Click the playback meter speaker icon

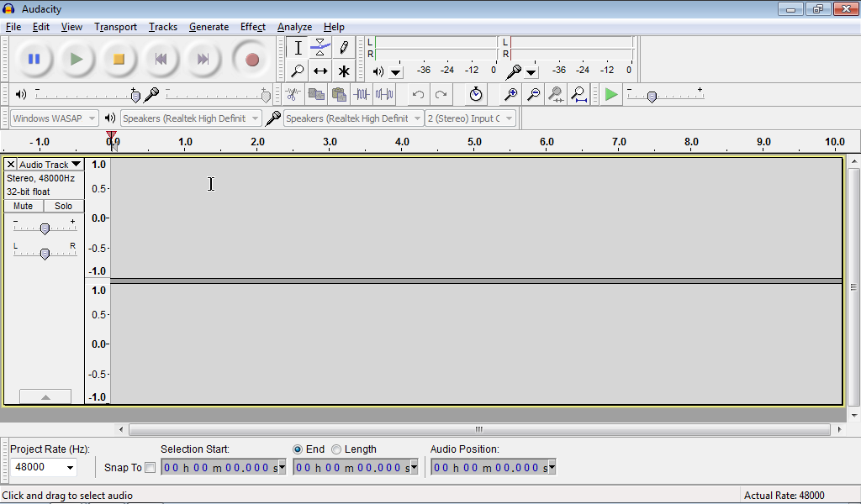point(378,71)
